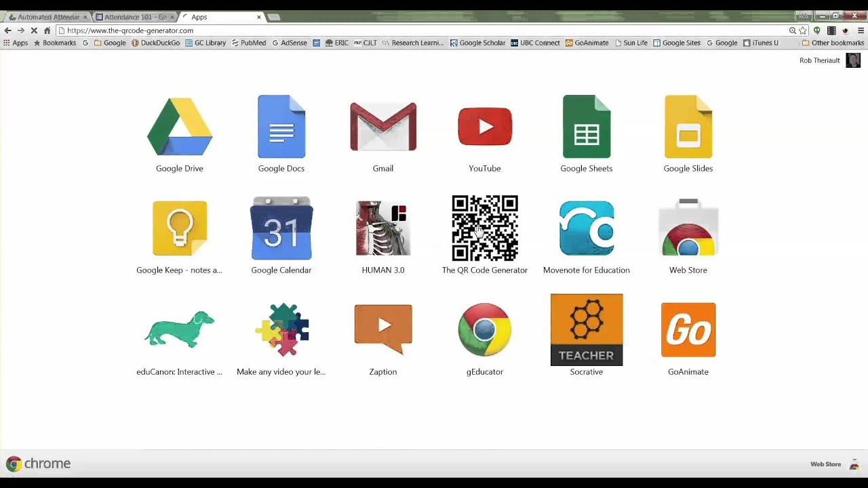Launch the Google Calendar app
Image resolution: width=868 pixels, height=488 pixels.
pos(281,228)
